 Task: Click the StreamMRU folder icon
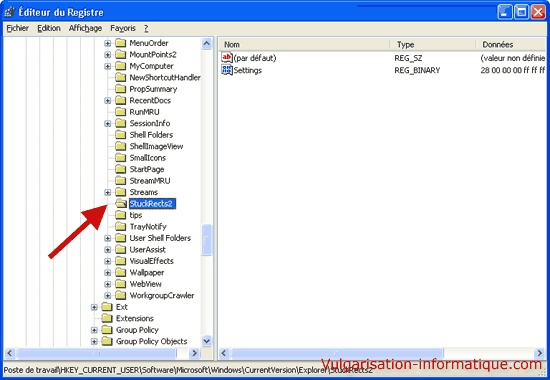click(121, 181)
